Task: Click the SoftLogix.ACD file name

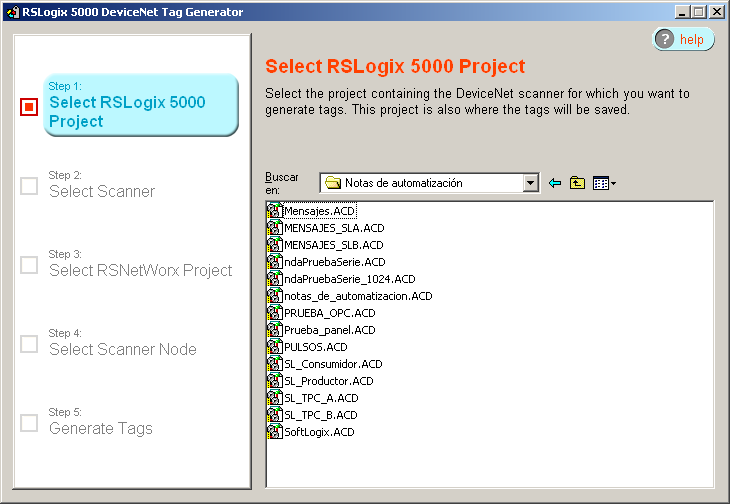Action: tap(319, 432)
